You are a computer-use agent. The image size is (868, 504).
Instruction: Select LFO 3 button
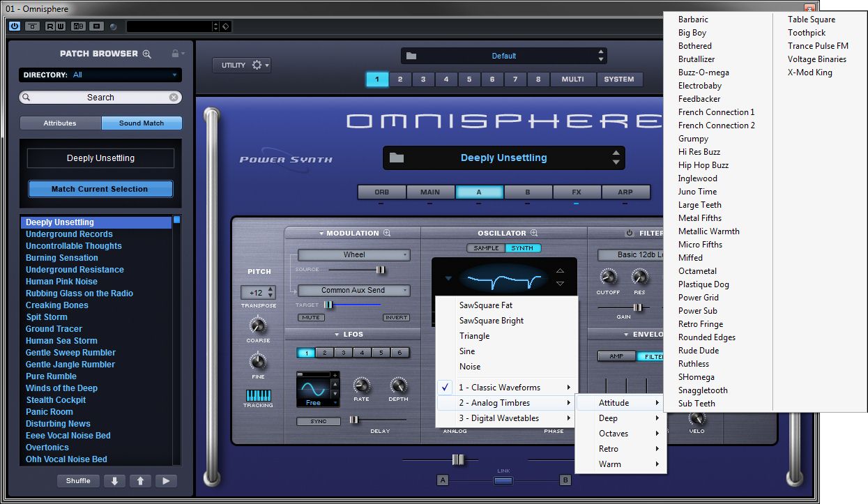[x=343, y=353]
